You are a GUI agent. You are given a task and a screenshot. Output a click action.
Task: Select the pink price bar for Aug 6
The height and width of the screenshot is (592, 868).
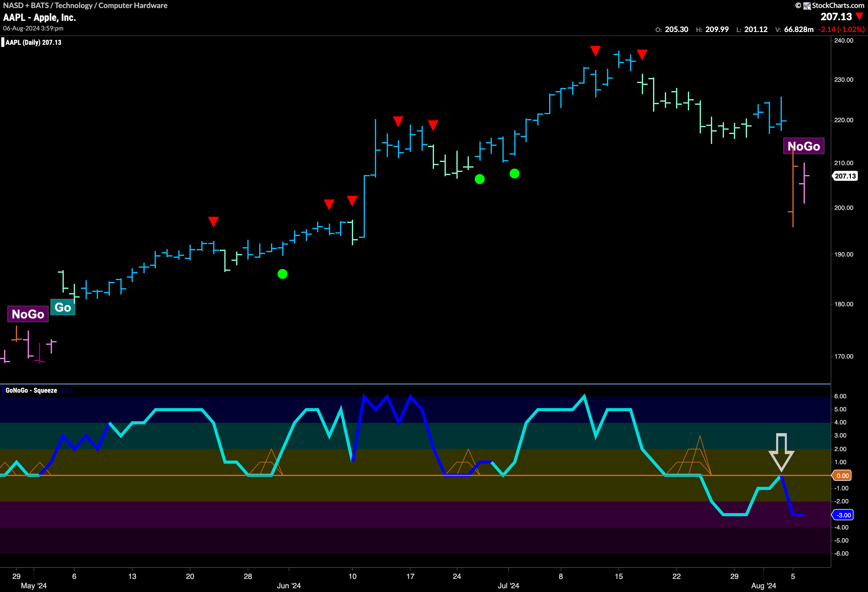[x=804, y=183]
